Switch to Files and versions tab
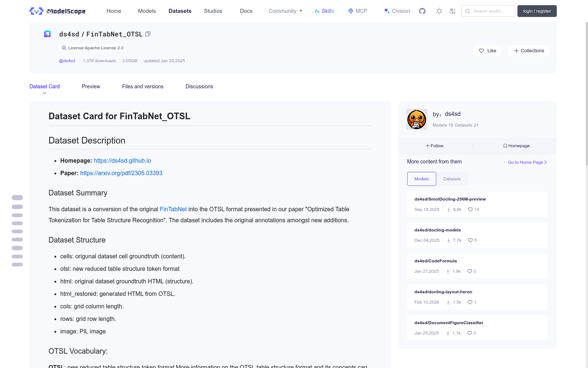The width and height of the screenshot is (588, 368). pyautogui.click(x=143, y=86)
